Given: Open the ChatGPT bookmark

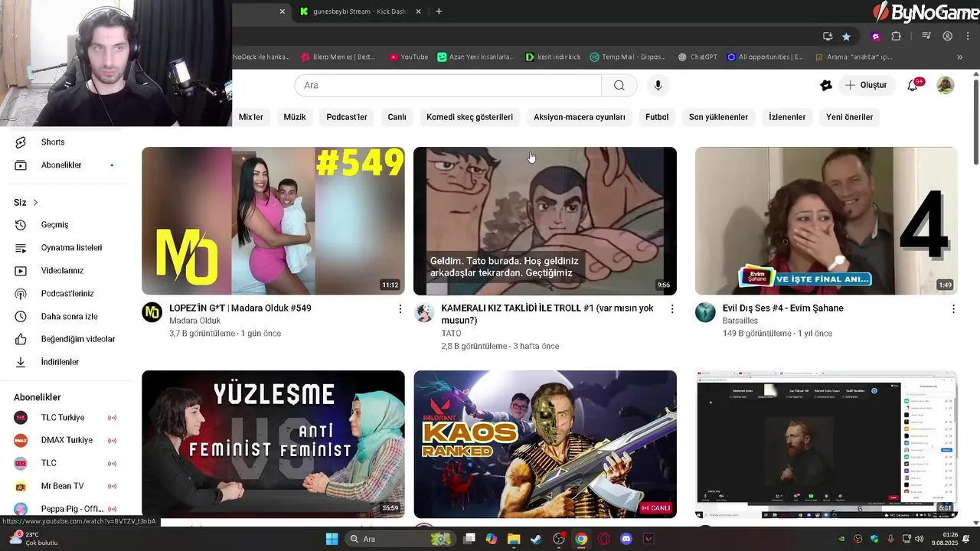Looking at the screenshot, I should [x=697, y=57].
